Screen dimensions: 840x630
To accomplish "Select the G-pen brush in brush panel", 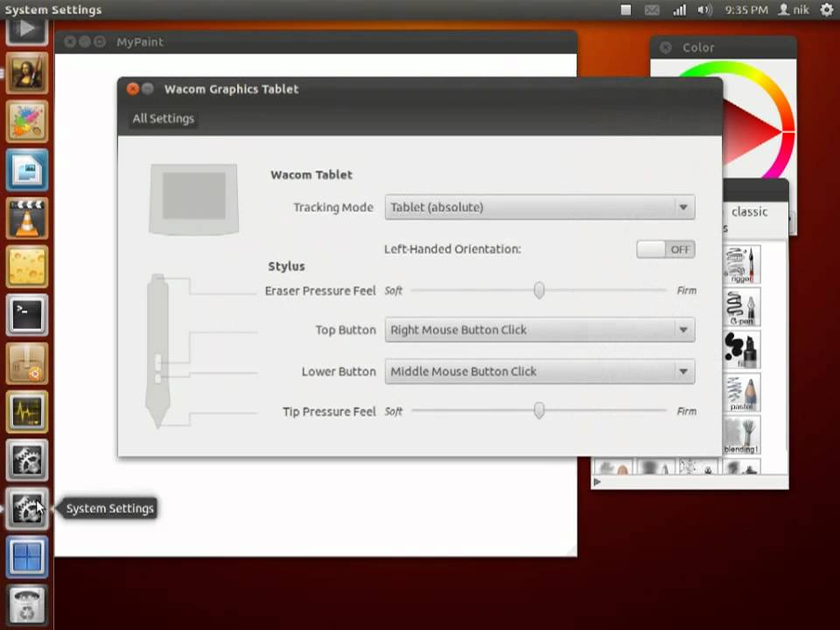I will point(742,307).
